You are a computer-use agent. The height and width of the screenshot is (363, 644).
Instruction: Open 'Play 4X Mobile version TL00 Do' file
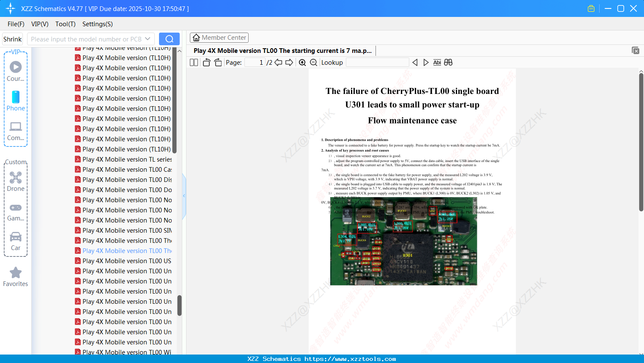tap(123, 190)
